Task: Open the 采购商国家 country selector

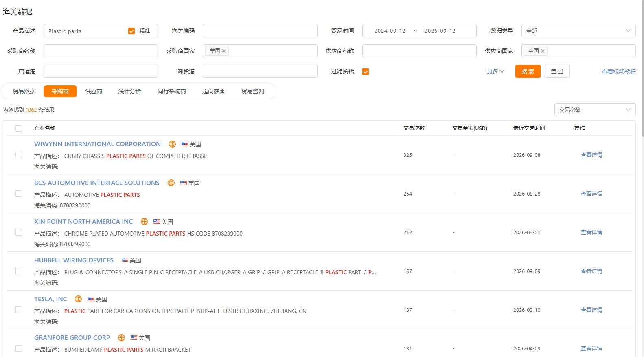Action: [260, 51]
